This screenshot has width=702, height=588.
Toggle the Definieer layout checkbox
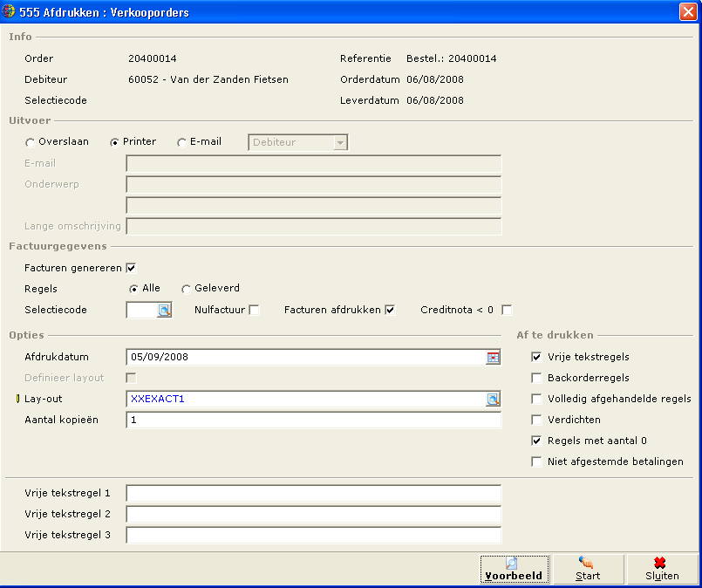[131, 378]
